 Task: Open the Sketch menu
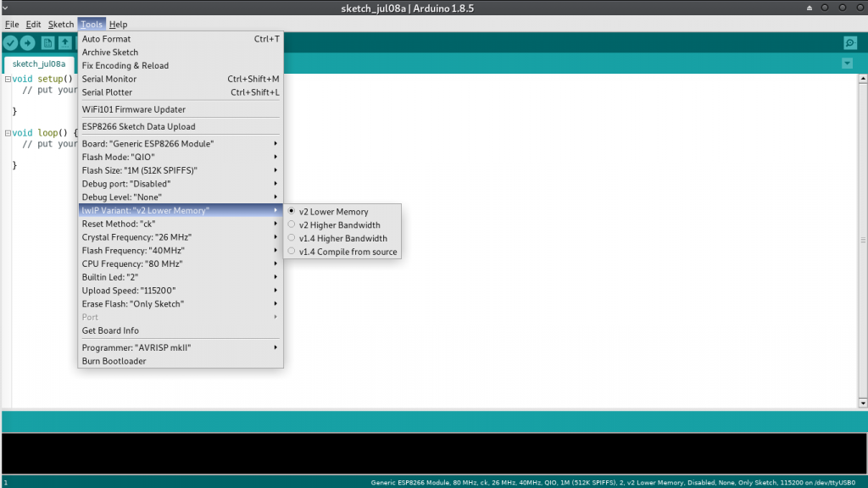[x=61, y=25]
